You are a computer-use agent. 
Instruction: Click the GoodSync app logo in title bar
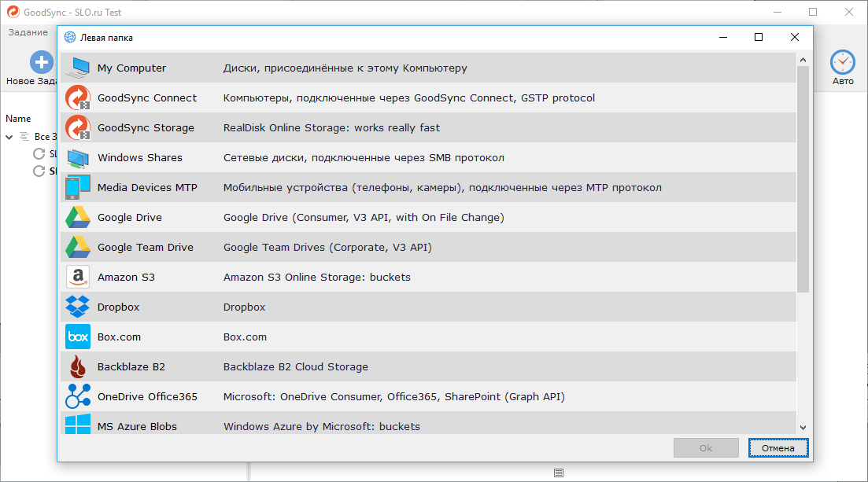[13, 12]
